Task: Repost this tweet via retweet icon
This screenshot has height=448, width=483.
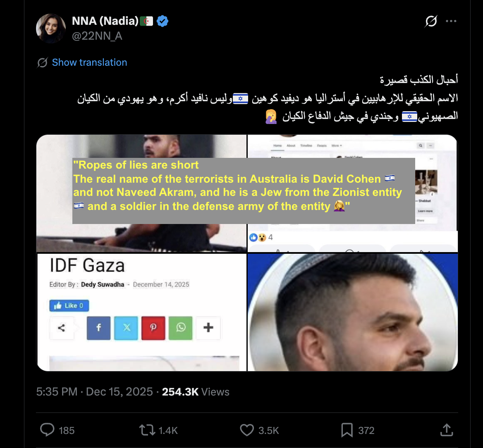Action: 147,430
